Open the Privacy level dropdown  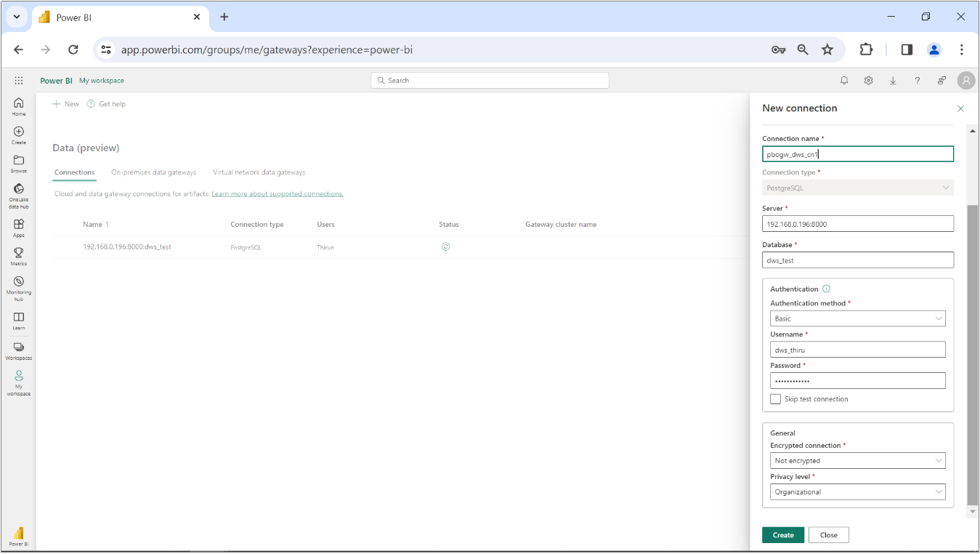click(858, 492)
